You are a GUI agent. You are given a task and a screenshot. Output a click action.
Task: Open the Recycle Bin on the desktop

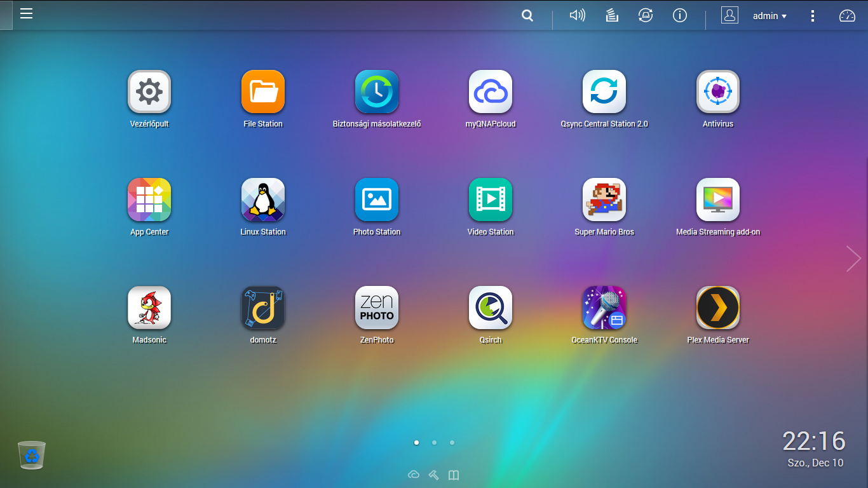[x=31, y=454]
